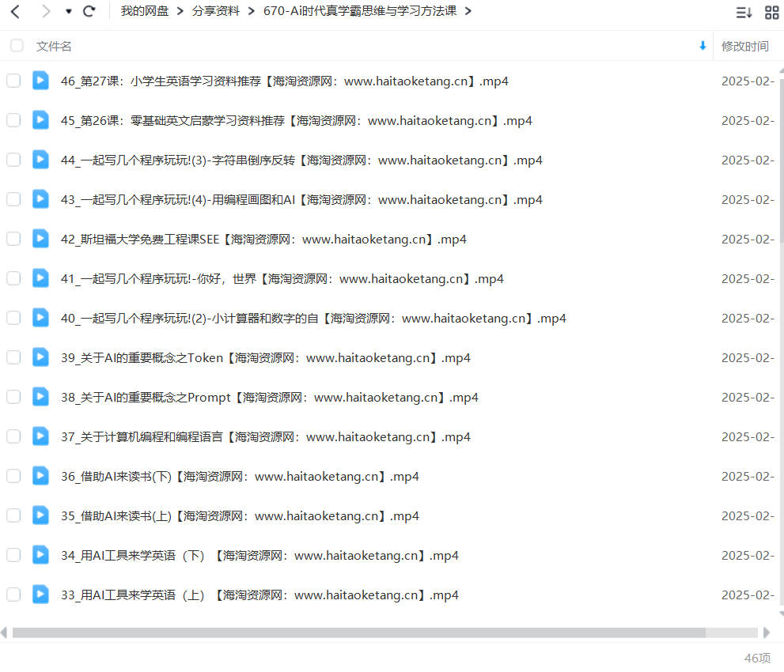Screen dimensions: 784x672
Task: Check the box for 34_用AI工具来学英语（下）
Action: pyautogui.click(x=13, y=554)
